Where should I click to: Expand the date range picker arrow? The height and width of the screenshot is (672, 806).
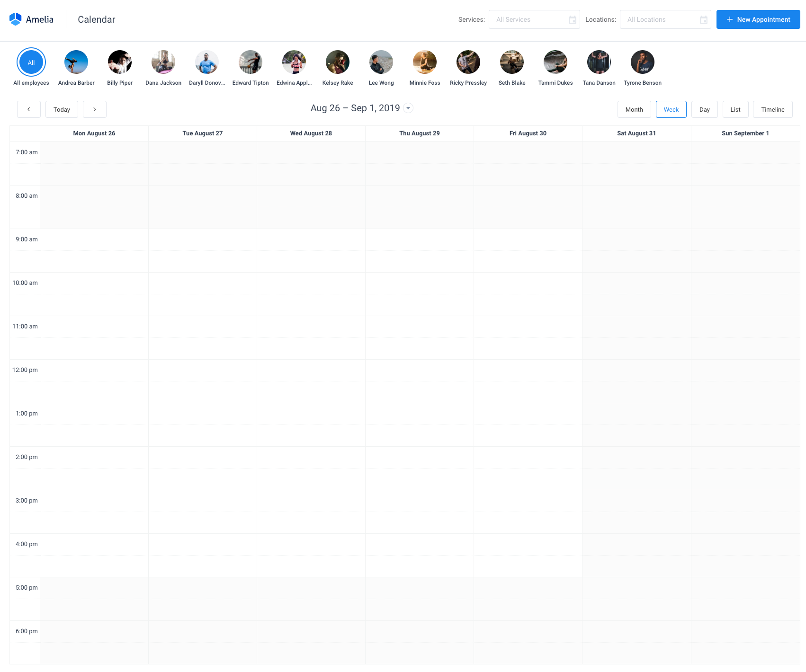click(x=408, y=108)
